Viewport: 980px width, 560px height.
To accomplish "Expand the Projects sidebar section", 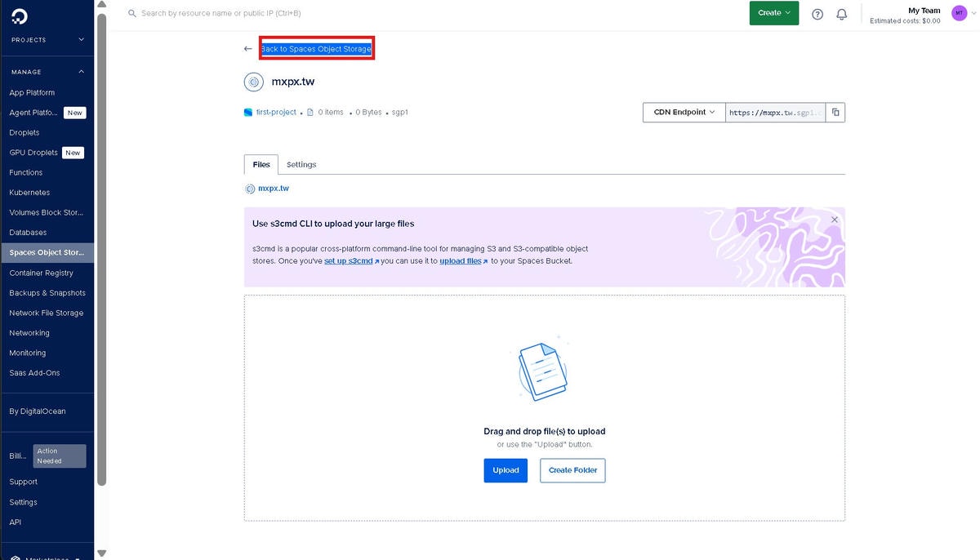I will point(81,40).
